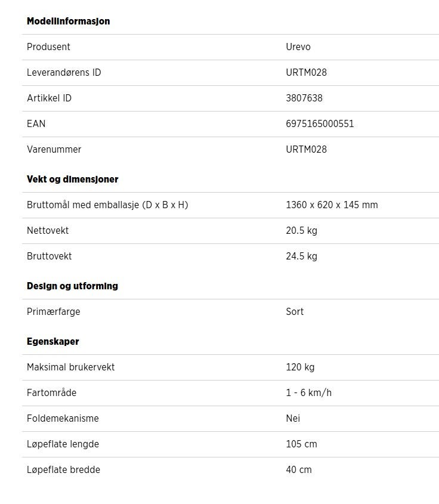Click the Produsent row label
This screenshot has height=504, width=439.
click(48, 47)
